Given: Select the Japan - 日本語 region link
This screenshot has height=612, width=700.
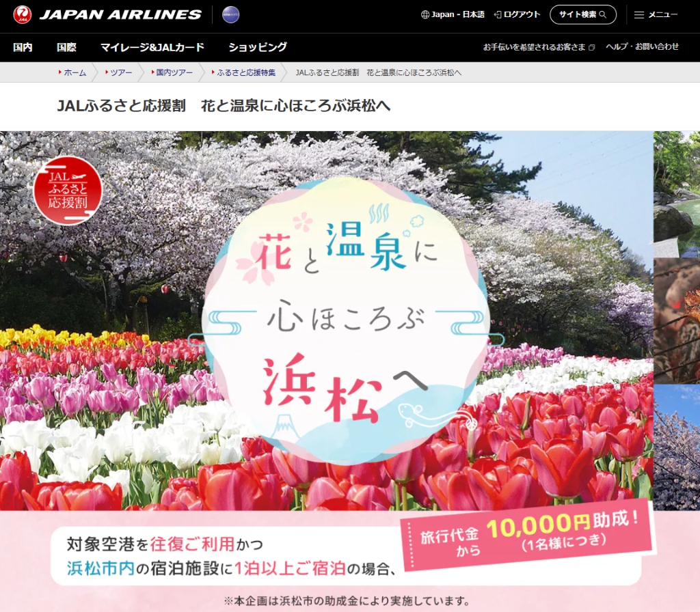Looking at the screenshot, I should pyautogui.click(x=457, y=14).
